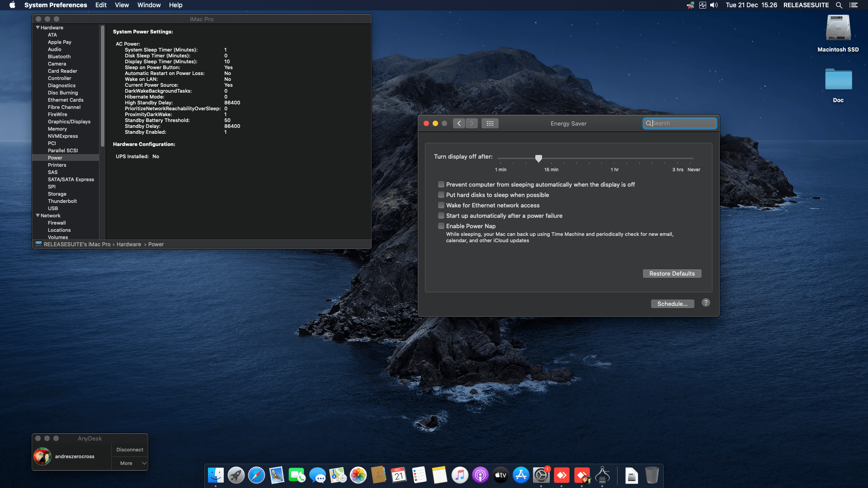Open System Information caliper icon in dock
Viewport: 868px width, 488px height.
pos(602,475)
